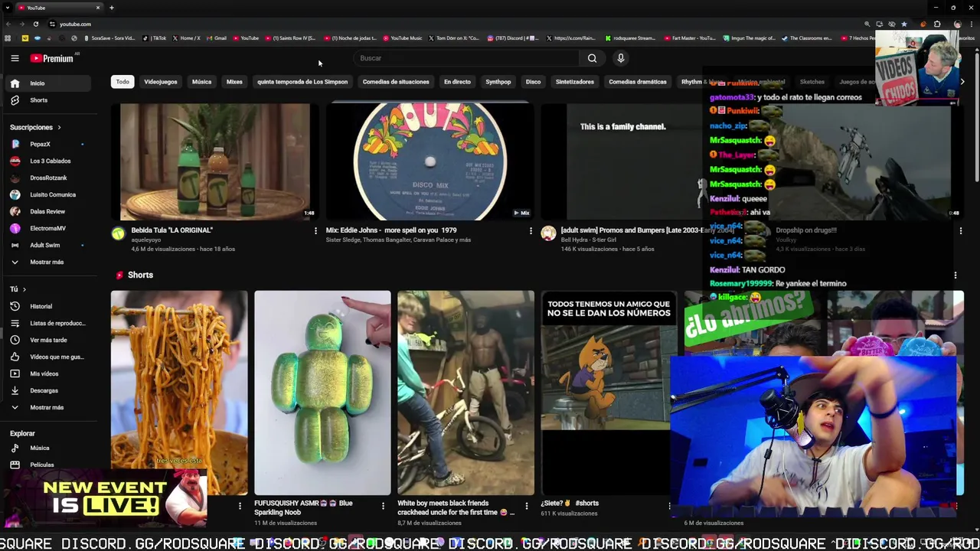The width and height of the screenshot is (980, 551).
Task: Open options for White boy Short
Action: click(526, 506)
